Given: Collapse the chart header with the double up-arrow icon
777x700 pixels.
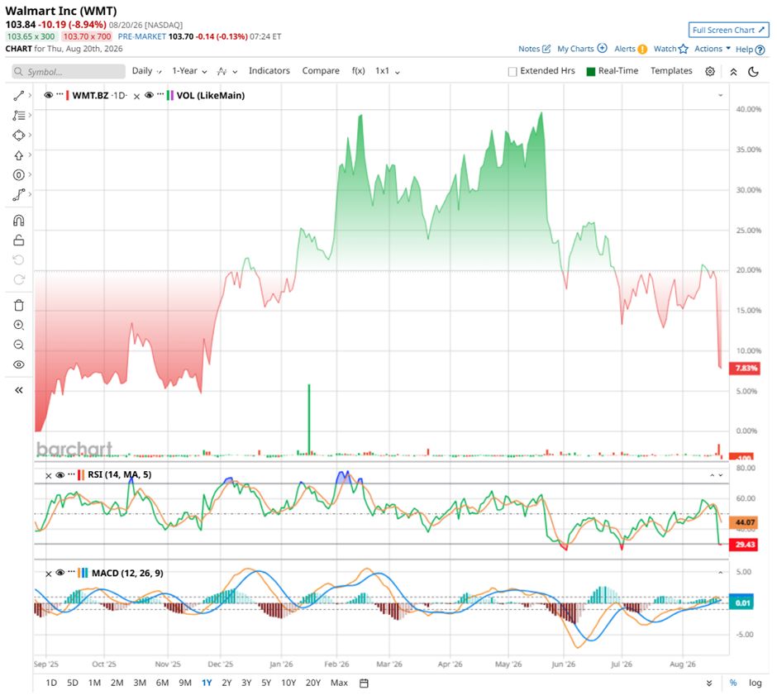Looking at the screenshot, I should coord(733,72).
